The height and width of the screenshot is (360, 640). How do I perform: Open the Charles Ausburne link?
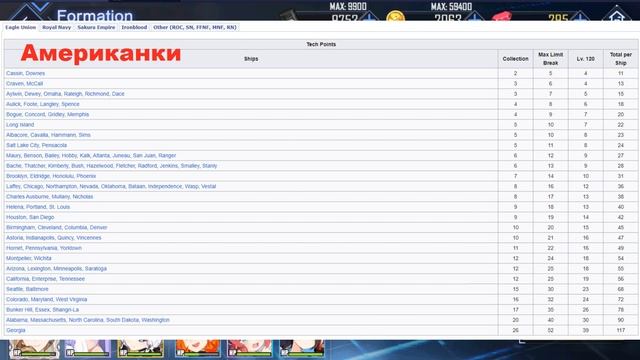(27, 197)
